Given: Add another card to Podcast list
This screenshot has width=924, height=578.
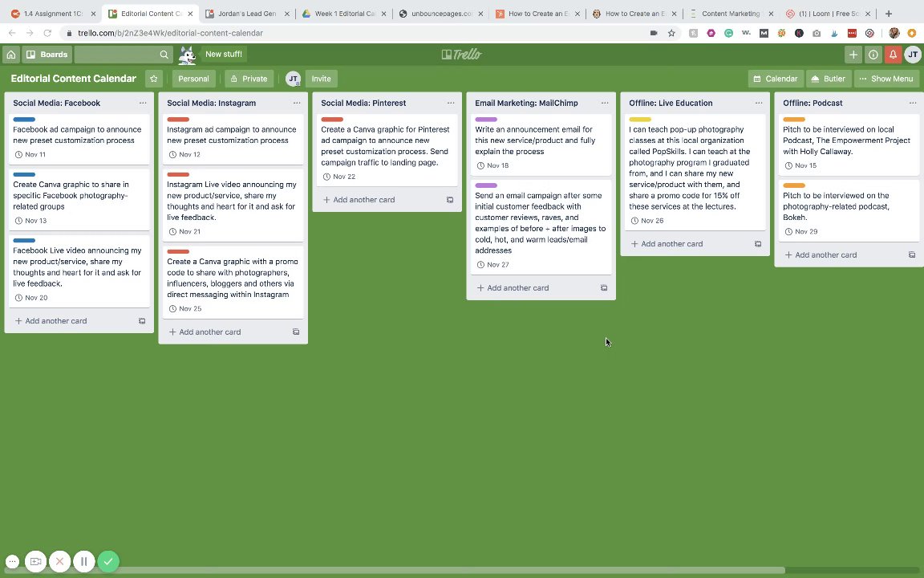Looking at the screenshot, I should tap(821, 254).
